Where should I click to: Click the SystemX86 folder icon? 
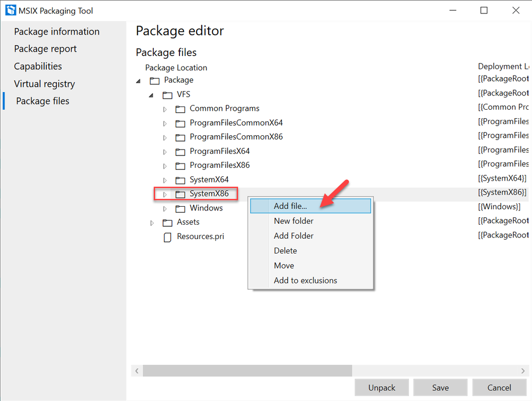point(180,194)
